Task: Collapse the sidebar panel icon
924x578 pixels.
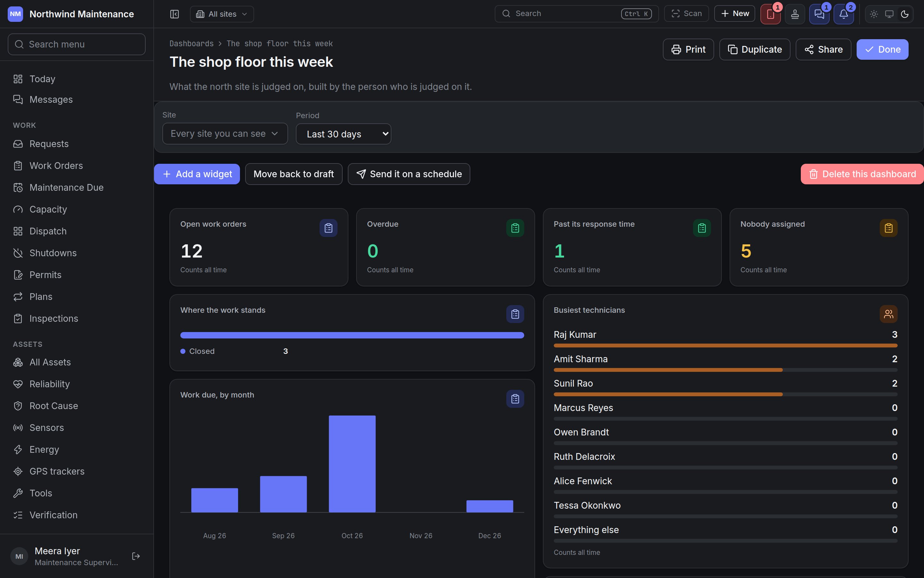Action: click(x=175, y=14)
